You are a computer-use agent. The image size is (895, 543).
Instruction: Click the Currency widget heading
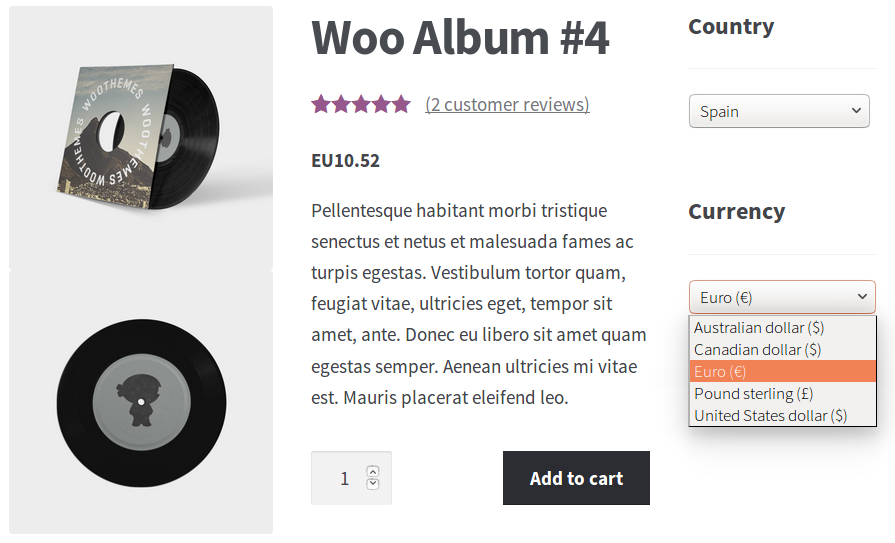[x=736, y=212]
